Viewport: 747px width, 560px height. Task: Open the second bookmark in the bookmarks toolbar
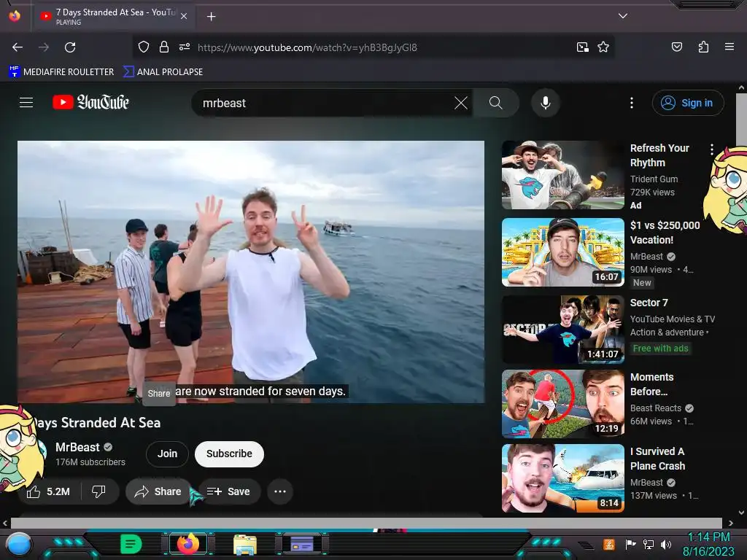point(163,72)
